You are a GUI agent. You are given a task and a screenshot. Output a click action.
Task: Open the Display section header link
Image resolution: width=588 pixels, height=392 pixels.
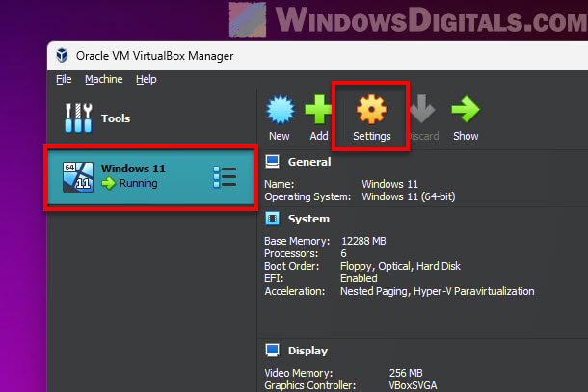(307, 351)
